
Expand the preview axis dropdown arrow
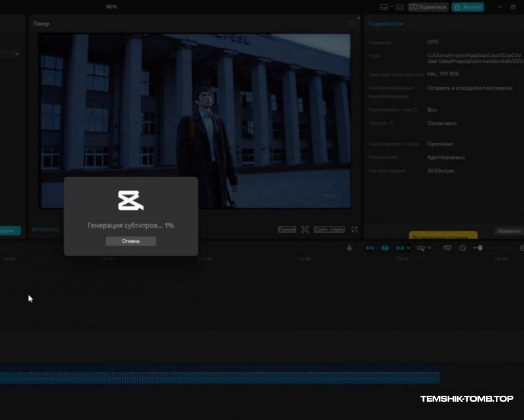430,248
